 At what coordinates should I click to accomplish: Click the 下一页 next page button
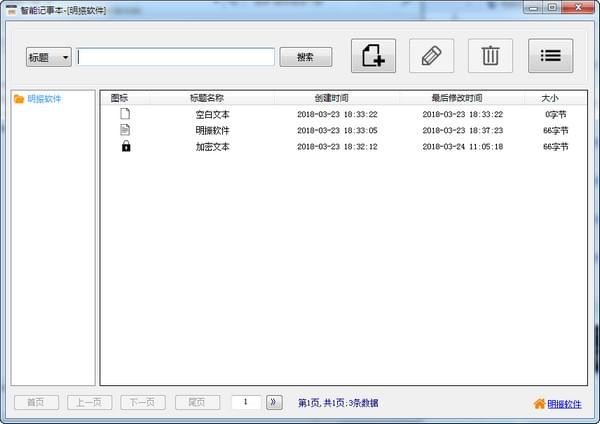(143, 402)
